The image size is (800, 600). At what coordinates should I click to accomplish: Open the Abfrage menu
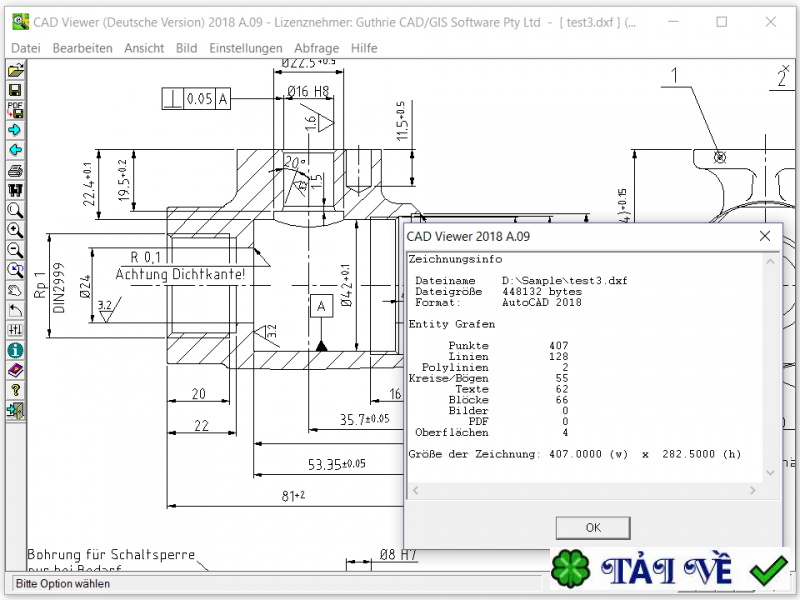[x=317, y=47]
